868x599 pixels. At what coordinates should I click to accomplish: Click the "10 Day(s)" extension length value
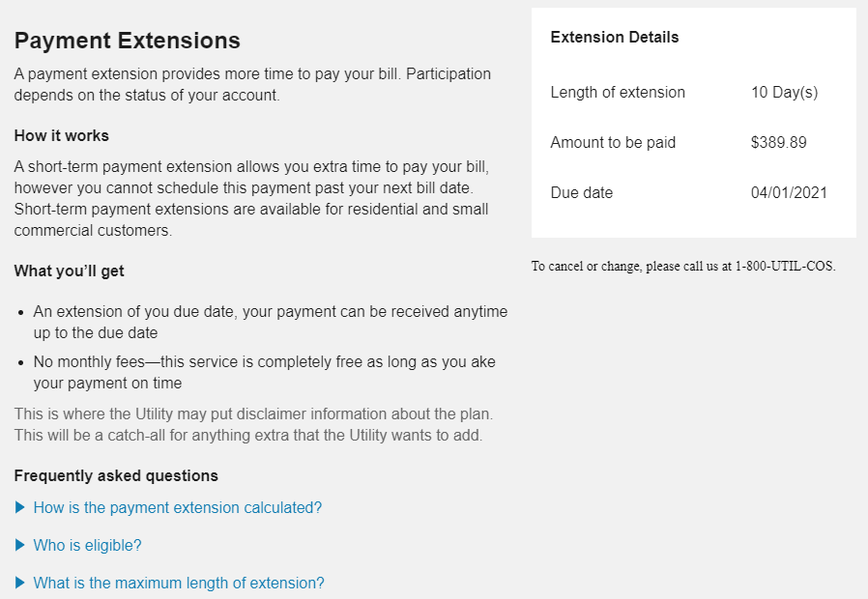click(x=784, y=92)
